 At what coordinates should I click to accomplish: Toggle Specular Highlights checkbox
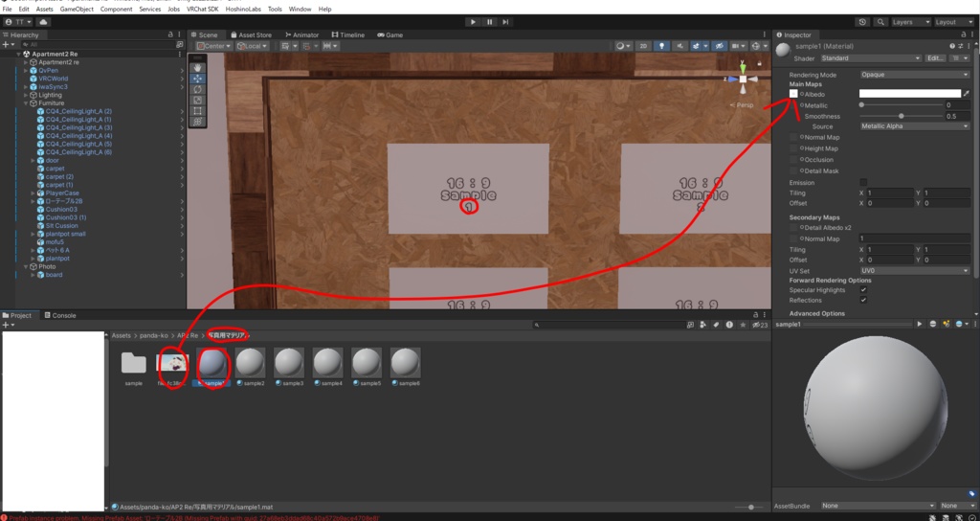863,290
